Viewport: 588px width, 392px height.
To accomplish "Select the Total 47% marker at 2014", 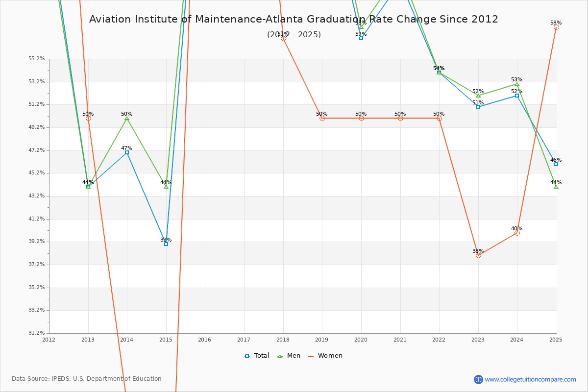I will coord(127,152).
